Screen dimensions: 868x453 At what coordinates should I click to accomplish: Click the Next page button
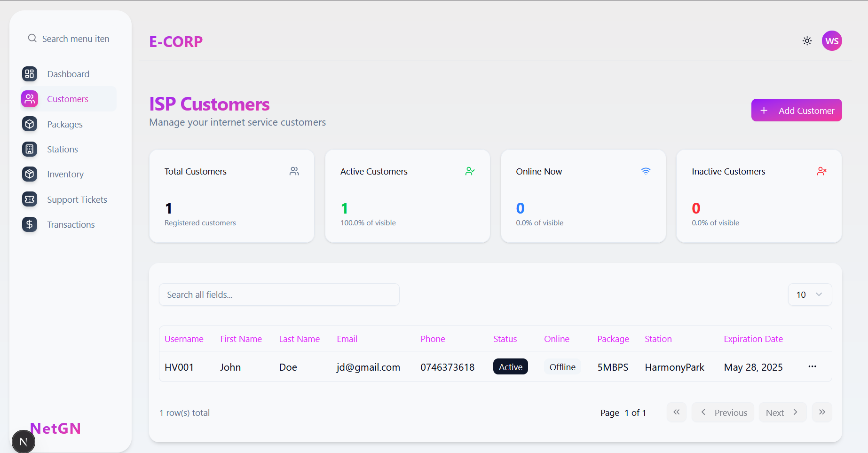782,413
